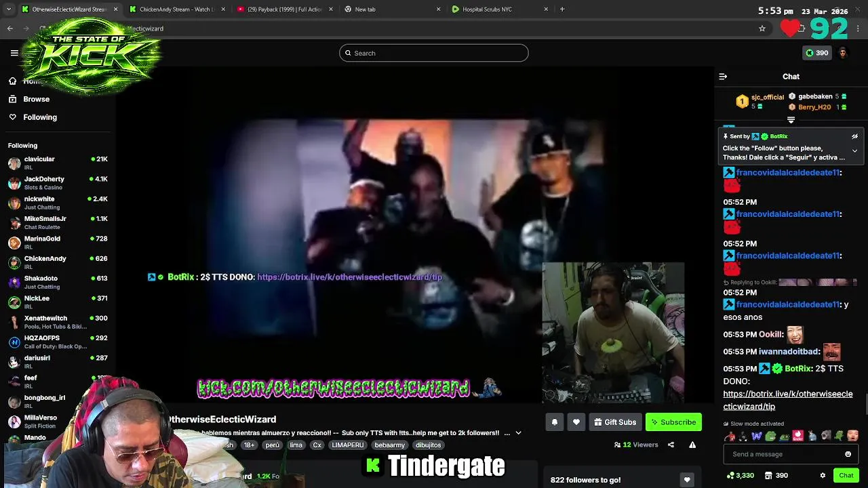Viewport: 868px width, 488px height.
Task: Open nickwhite channel from Following list
Action: click(58, 203)
